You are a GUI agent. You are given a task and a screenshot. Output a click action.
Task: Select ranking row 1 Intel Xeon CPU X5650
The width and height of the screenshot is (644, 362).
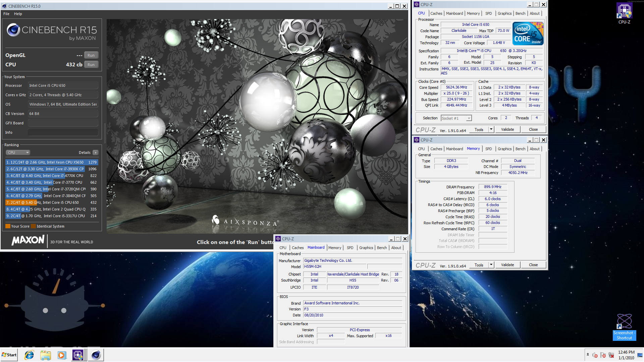coord(52,162)
